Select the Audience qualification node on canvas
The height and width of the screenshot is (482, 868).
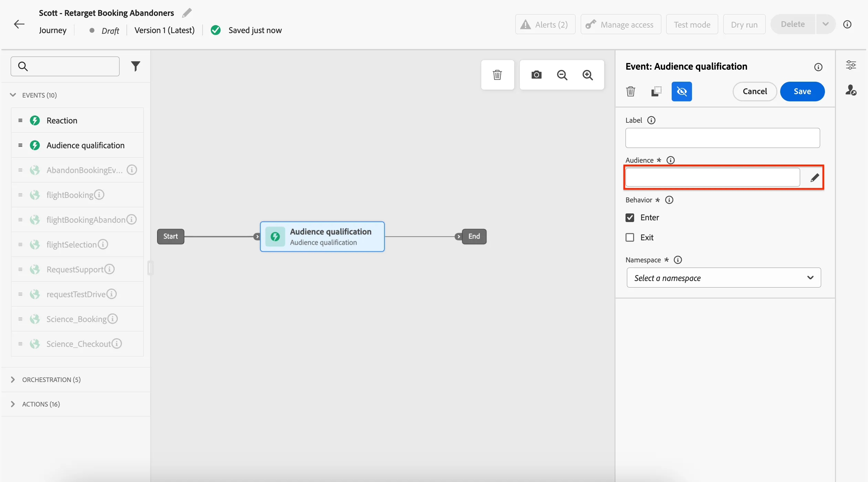click(322, 237)
